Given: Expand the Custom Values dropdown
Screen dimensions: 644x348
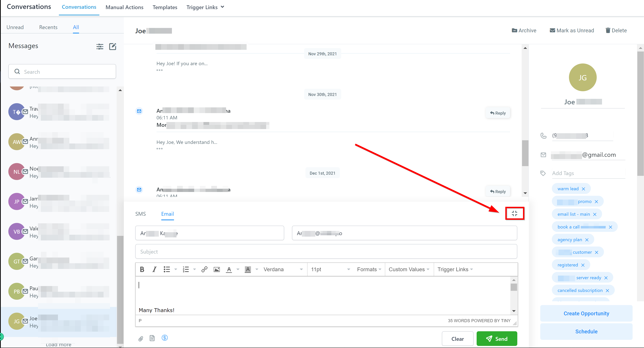Looking at the screenshot, I should tap(409, 270).
